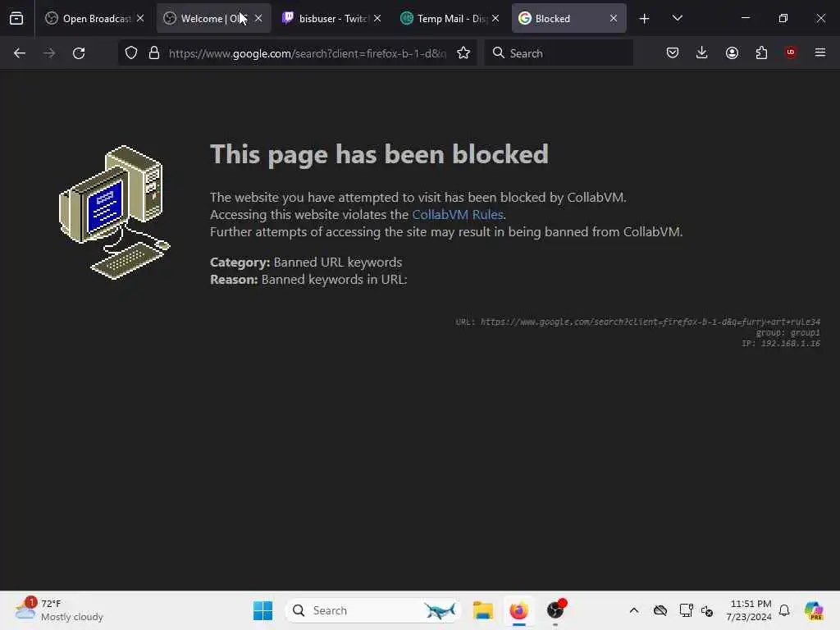Screen dimensions: 840x630
Task: Click the retro computer illustration
Action: [x=114, y=212]
